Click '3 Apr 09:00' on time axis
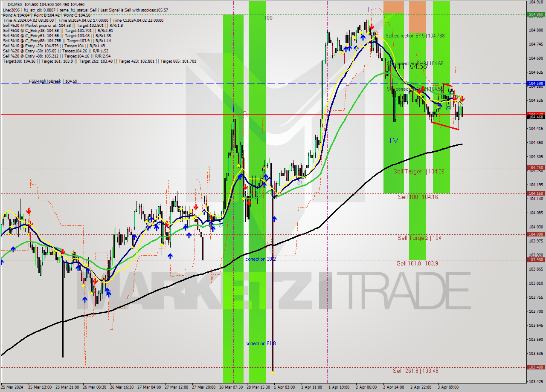This screenshot has width=546, height=392. click(x=448, y=387)
